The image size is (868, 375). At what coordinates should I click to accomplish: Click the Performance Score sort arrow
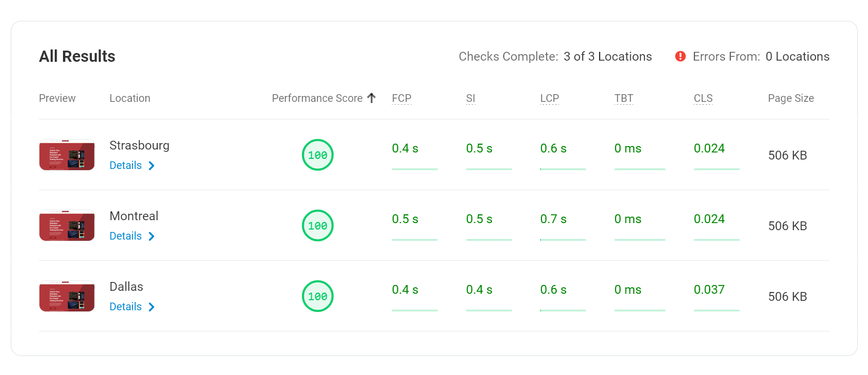[372, 98]
